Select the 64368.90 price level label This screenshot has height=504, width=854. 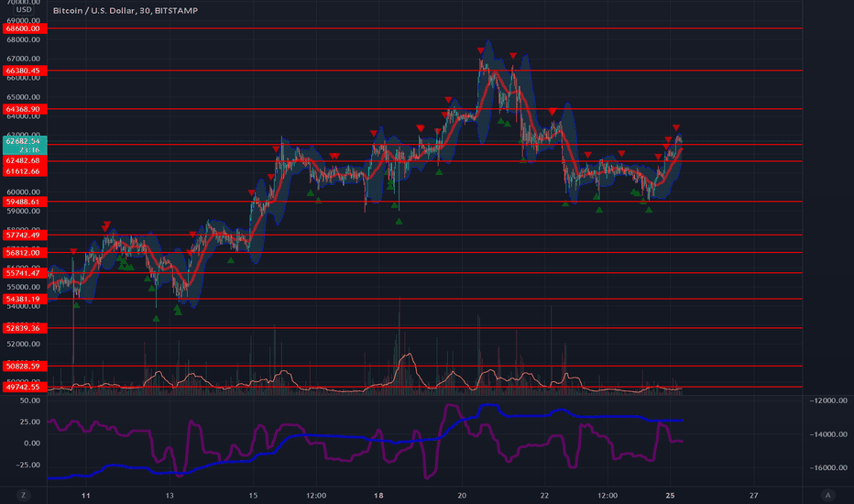[24, 110]
